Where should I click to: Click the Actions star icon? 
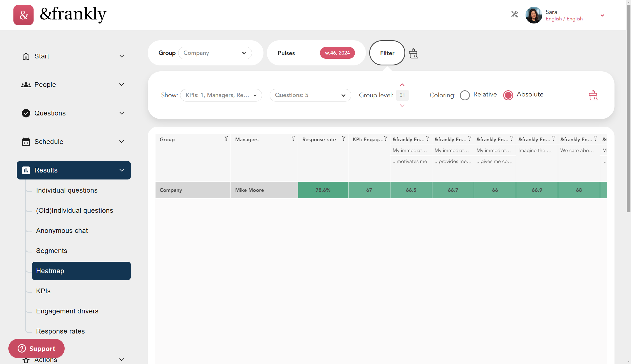point(26,360)
